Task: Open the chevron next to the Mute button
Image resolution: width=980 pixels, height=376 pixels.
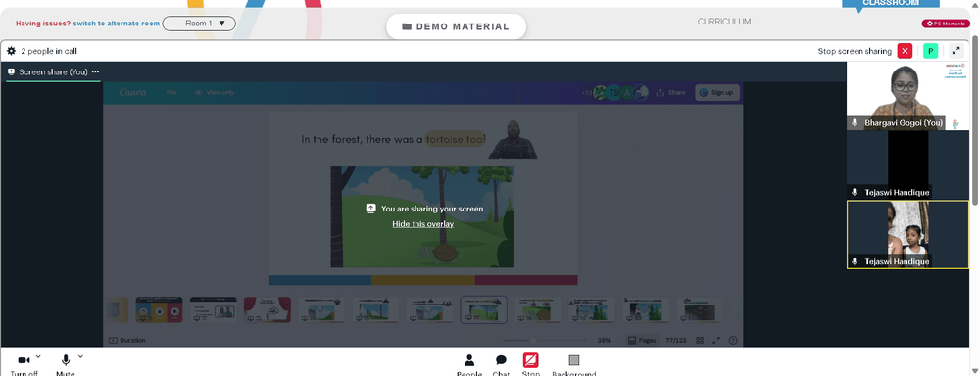Action: (x=80, y=356)
